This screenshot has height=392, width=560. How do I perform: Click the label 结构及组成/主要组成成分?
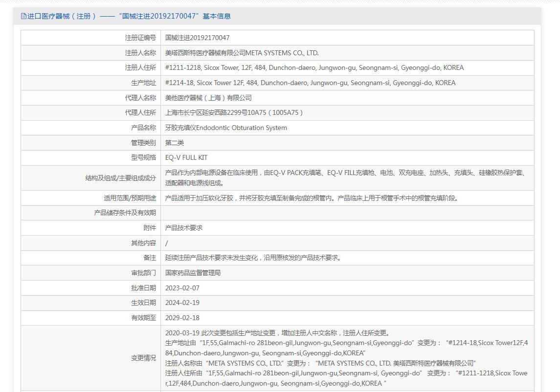121,178
